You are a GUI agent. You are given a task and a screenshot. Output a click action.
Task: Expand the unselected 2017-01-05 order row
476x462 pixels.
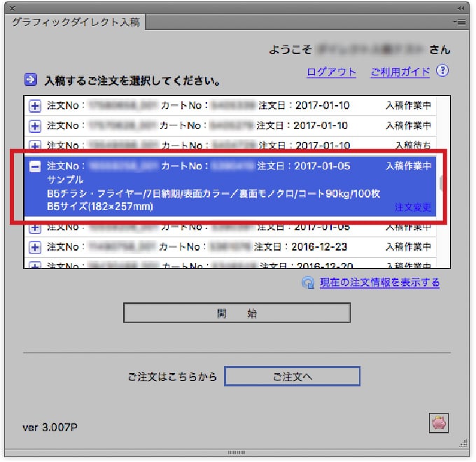coord(35,228)
